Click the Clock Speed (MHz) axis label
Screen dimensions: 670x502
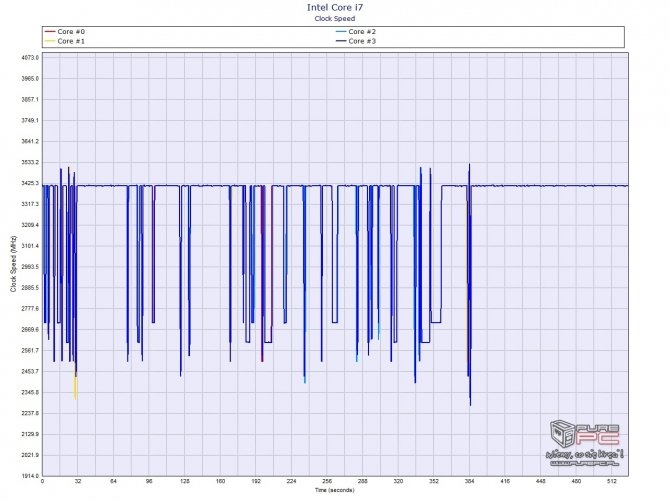[x=13, y=264]
